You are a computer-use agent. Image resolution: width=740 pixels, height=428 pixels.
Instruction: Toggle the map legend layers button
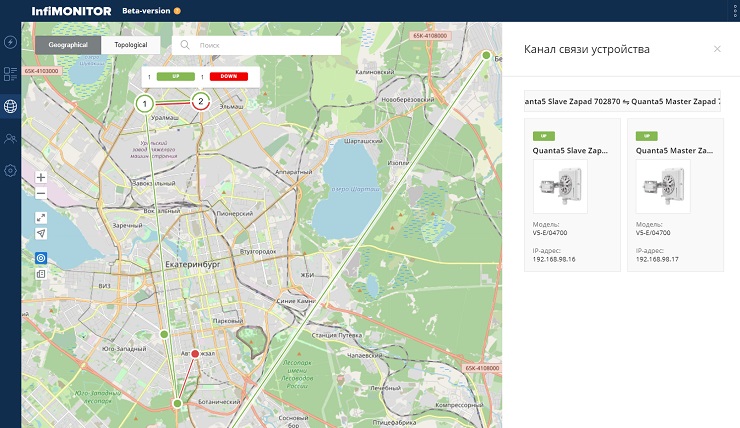pyautogui.click(x=41, y=274)
